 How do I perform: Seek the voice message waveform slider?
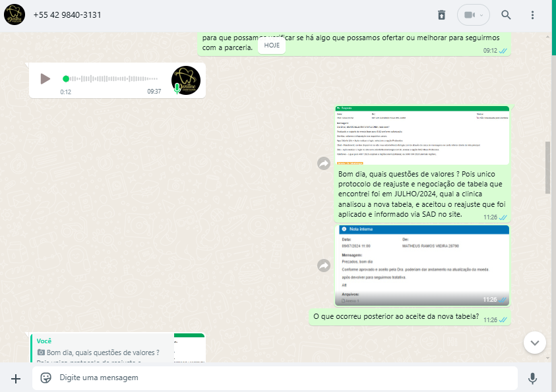click(110, 78)
